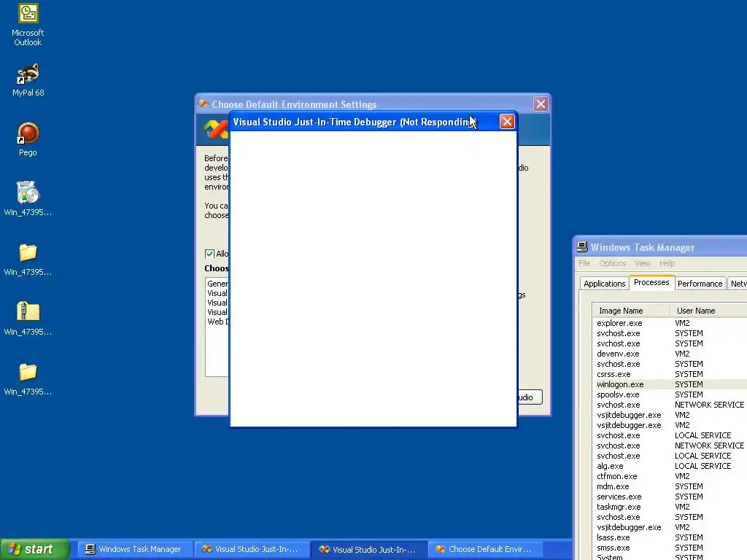747x560 pixels.
Task: Select the smss.exe process row
Action: pyautogui.click(x=670, y=548)
